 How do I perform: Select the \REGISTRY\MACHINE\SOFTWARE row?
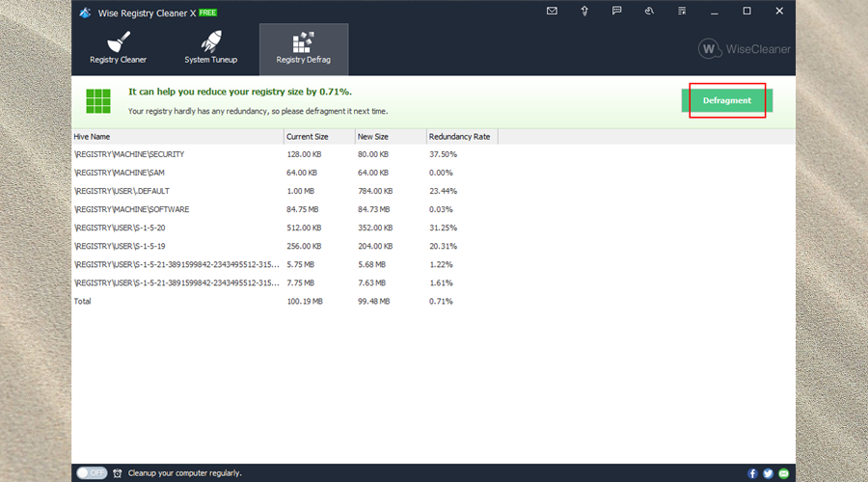(x=433, y=209)
